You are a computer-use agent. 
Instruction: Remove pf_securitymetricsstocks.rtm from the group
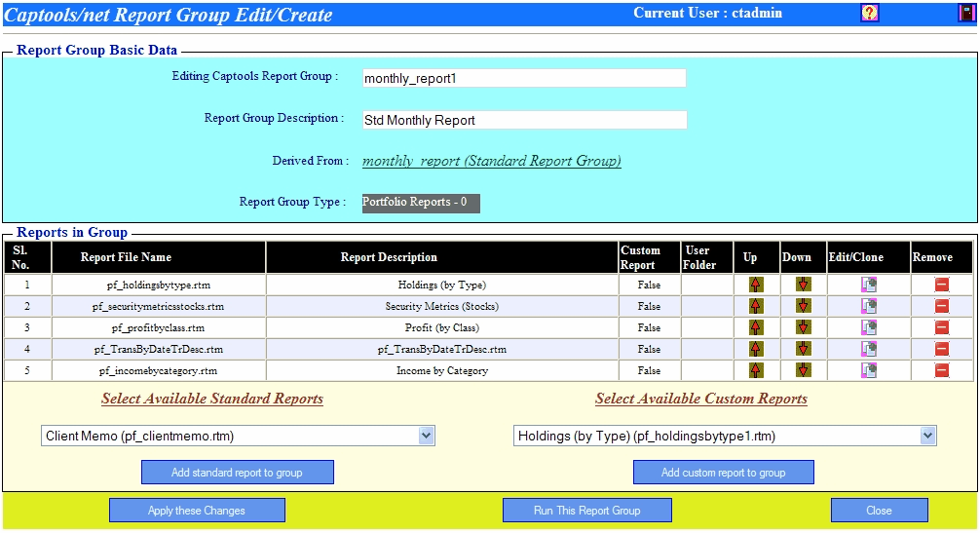tap(941, 306)
